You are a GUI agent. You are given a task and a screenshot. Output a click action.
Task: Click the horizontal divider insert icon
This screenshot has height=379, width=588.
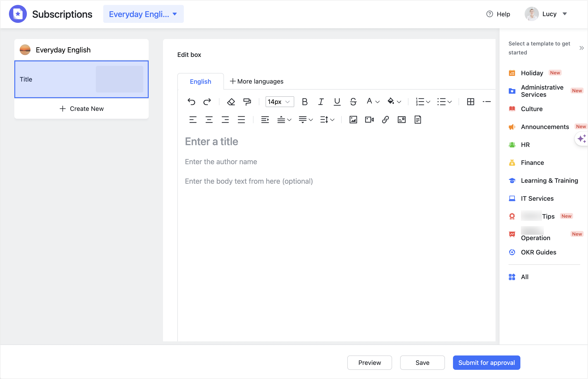[x=487, y=102]
